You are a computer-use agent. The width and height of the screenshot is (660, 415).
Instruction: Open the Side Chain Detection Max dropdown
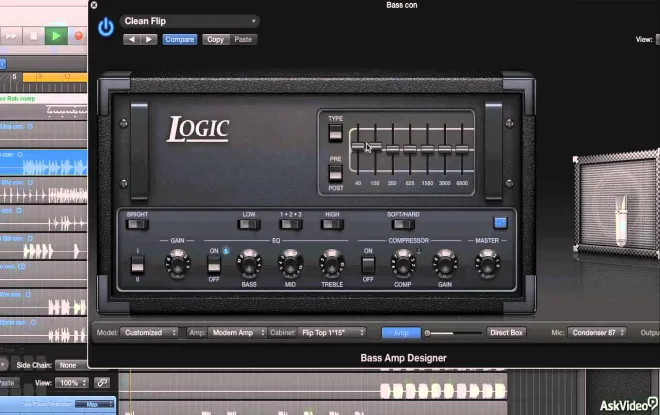click(94, 404)
